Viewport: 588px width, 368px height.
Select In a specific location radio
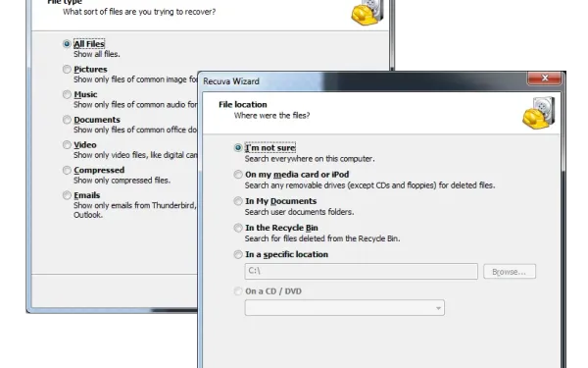(238, 254)
